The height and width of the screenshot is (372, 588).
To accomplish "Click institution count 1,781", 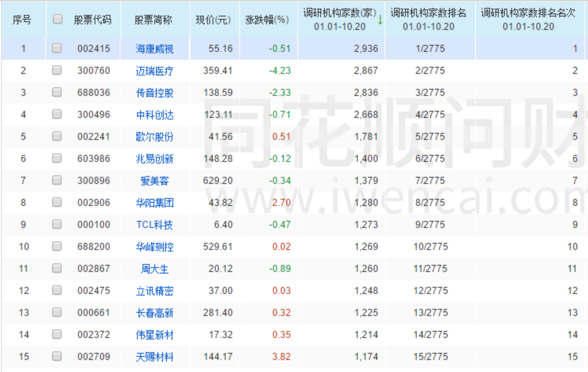I will (x=366, y=137).
